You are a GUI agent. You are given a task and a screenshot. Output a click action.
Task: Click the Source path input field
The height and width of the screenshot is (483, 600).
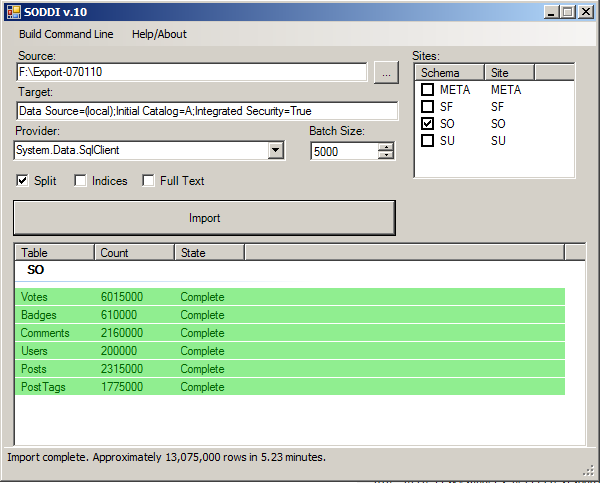point(192,72)
